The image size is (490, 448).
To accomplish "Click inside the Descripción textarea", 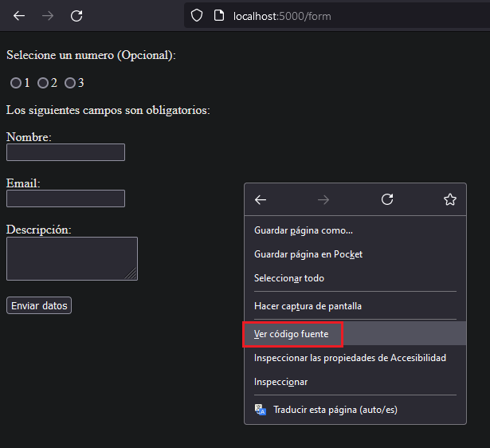I will pos(72,258).
